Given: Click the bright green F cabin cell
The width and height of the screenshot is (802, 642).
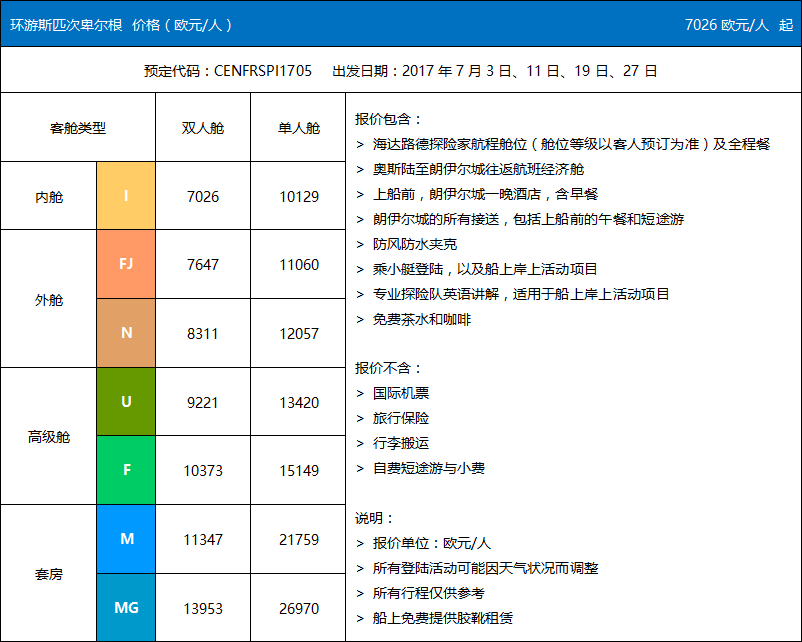Looking at the screenshot, I should coord(126,470).
